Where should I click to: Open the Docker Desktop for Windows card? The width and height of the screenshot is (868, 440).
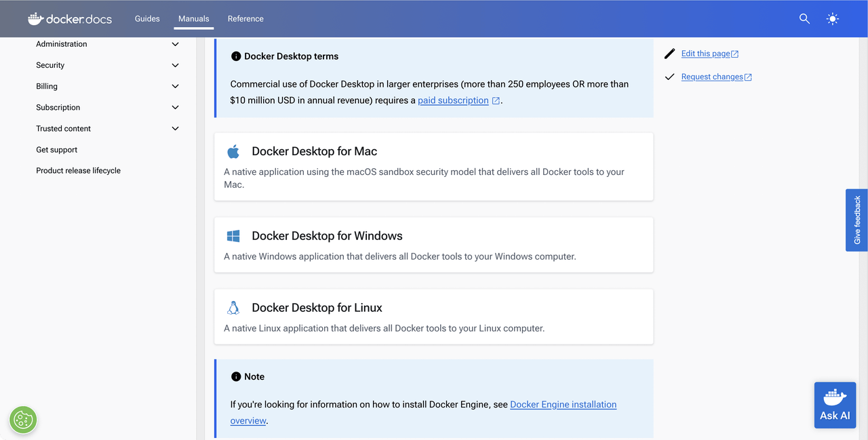pos(433,245)
